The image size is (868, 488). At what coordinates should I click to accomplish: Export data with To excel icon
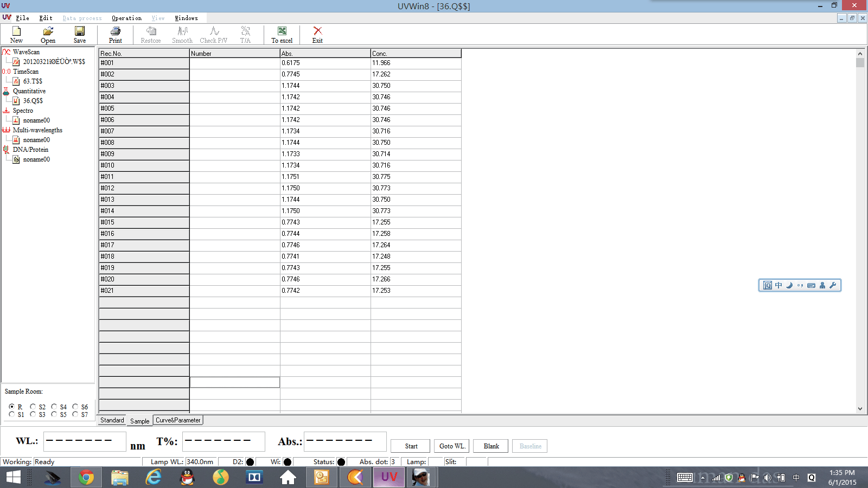click(282, 35)
